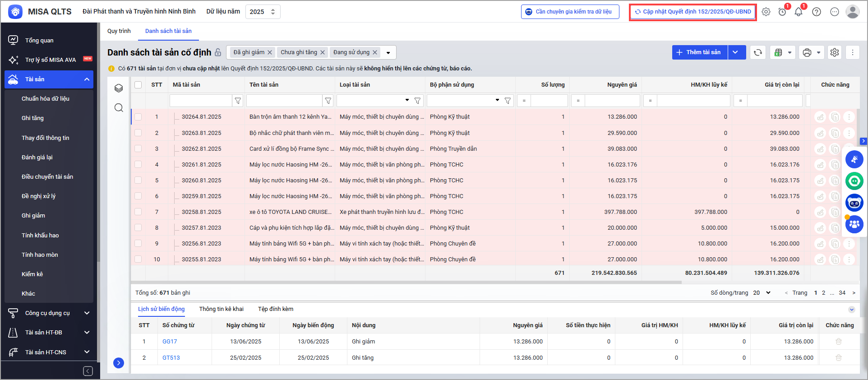The width and height of the screenshot is (868, 380).
Task: Open the help question mark icon
Action: click(817, 12)
